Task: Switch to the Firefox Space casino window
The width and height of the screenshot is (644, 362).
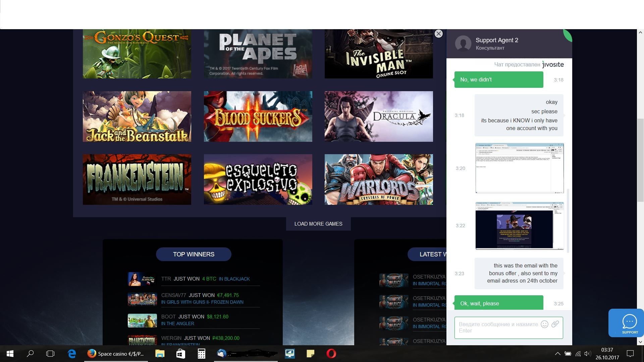Action: pos(116,354)
